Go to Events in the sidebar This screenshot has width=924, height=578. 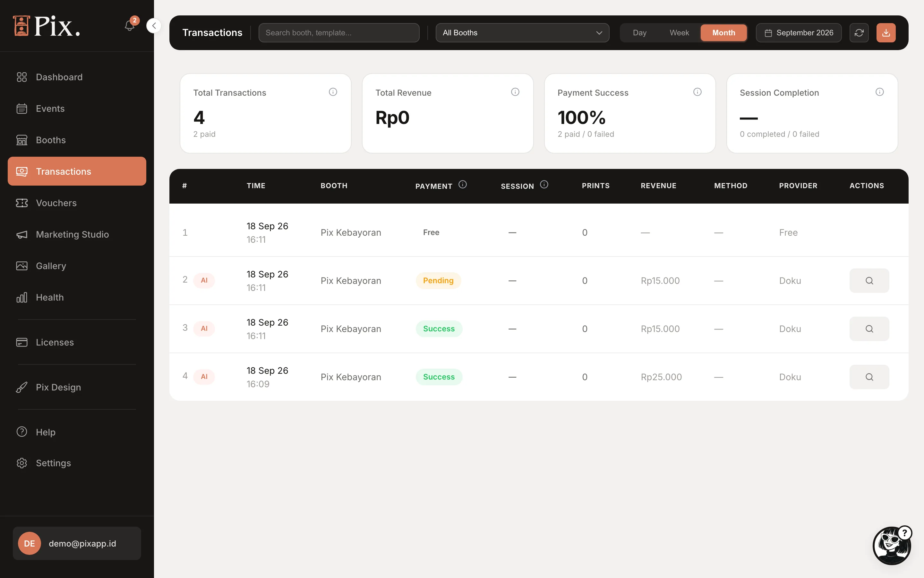(x=77, y=109)
